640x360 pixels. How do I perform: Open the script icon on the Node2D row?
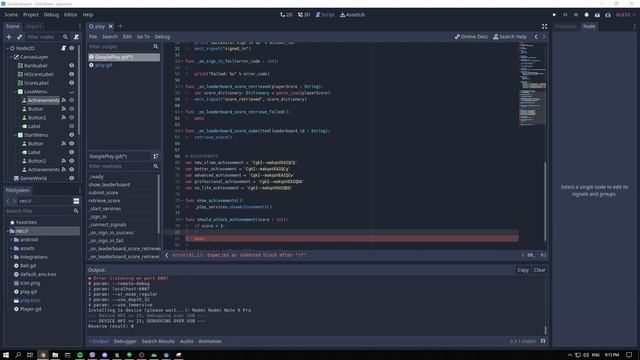pyautogui.click(x=64, y=48)
